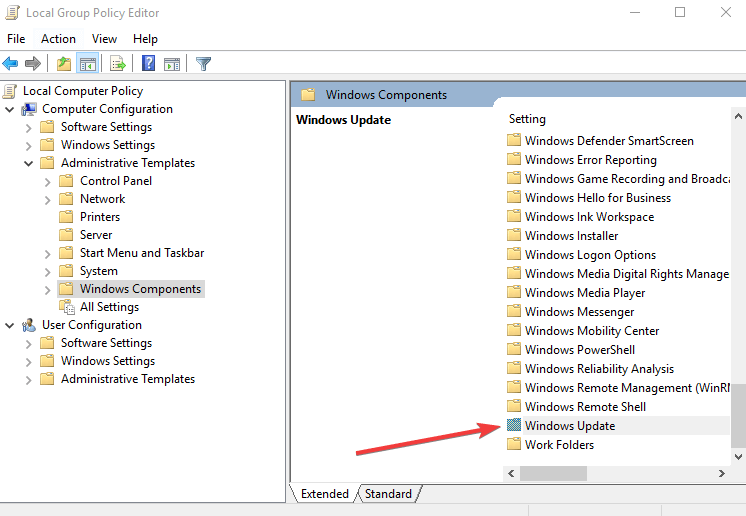Toggle the Show/Hide Action Pane icon
Screen dimensions: 746x516
tap(172, 63)
